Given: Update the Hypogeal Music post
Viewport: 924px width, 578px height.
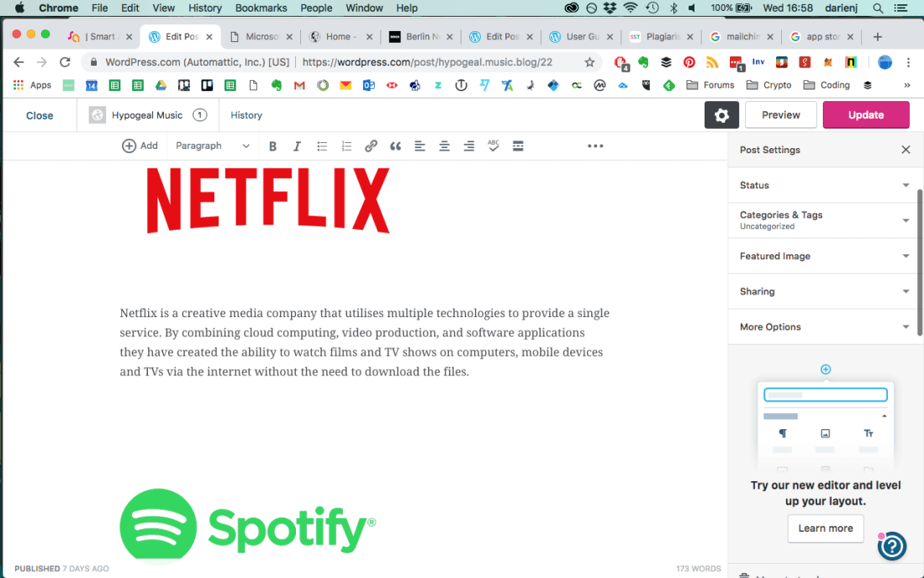Looking at the screenshot, I should tap(866, 115).
